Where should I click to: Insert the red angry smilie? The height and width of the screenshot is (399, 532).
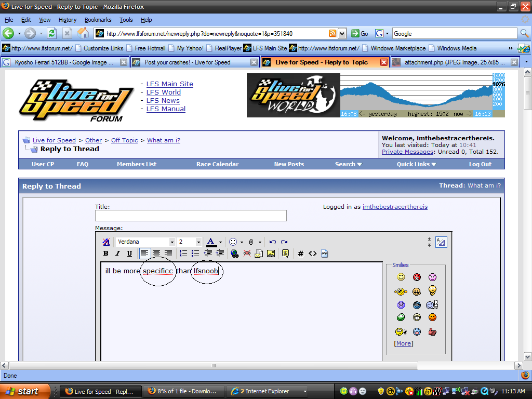coord(417,277)
